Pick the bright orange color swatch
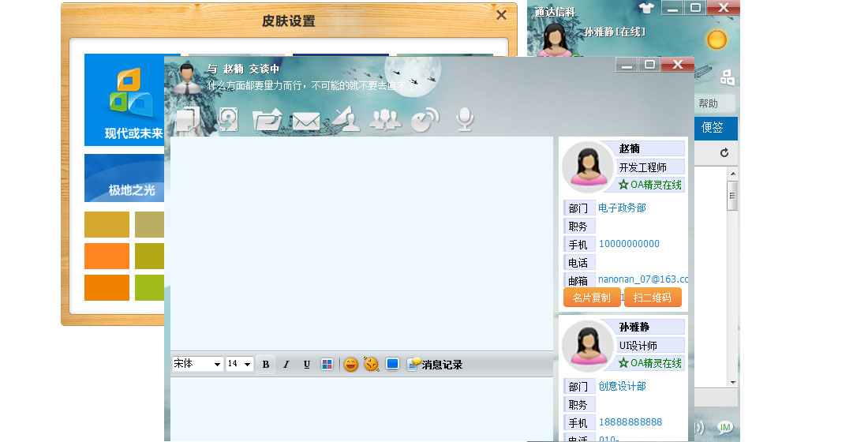 pos(107,257)
